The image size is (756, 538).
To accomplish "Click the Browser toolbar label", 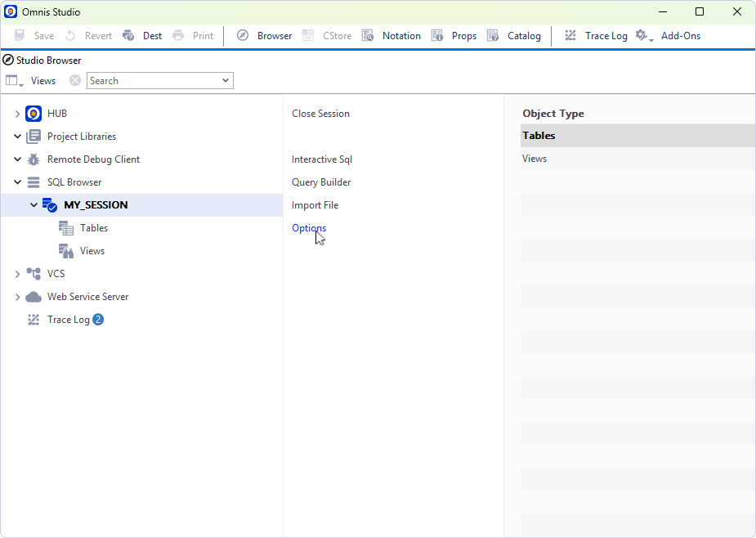I will 275,36.
